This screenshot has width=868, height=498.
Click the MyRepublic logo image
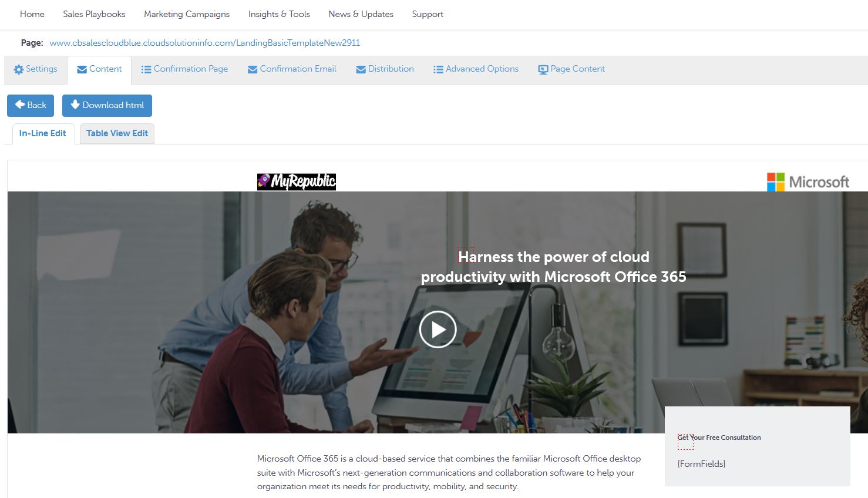[x=297, y=181]
